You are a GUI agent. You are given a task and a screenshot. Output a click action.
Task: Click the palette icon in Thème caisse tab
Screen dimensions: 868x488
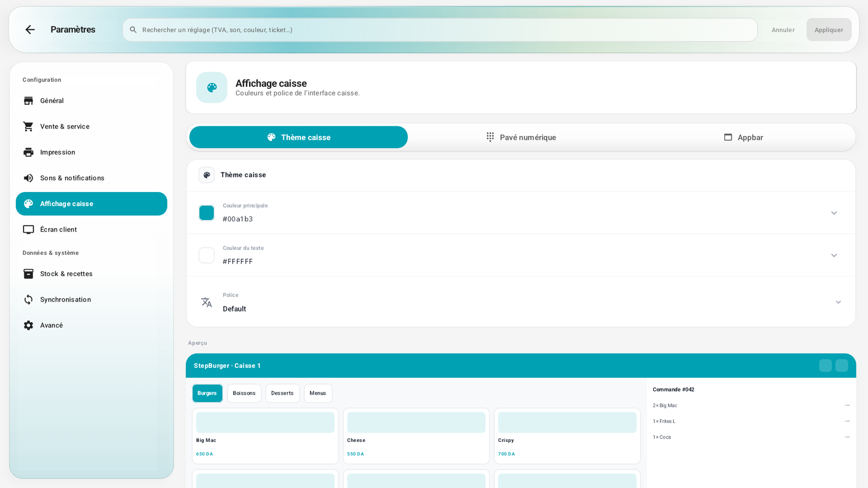pyautogui.click(x=271, y=137)
